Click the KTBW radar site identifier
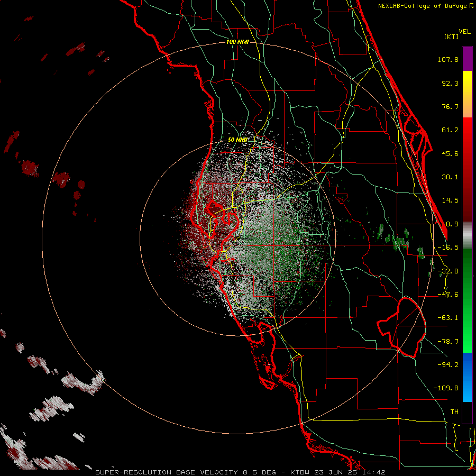 coord(300,472)
